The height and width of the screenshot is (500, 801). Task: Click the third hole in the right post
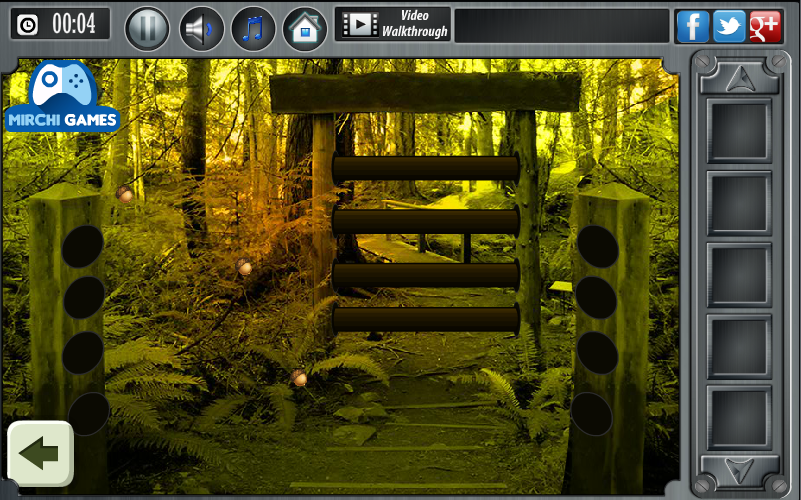597,353
